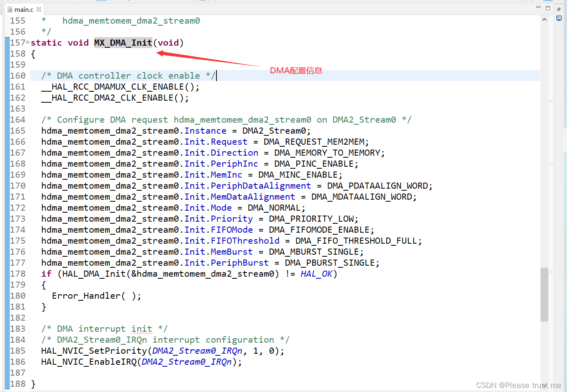
Task: Collapse the MX_DMA_Init function fold marker
Action: [27, 42]
